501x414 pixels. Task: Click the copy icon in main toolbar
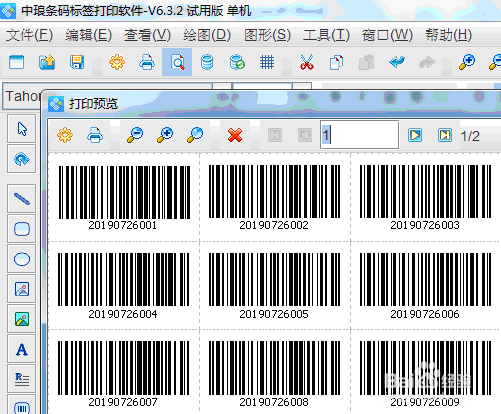coord(336,62)
